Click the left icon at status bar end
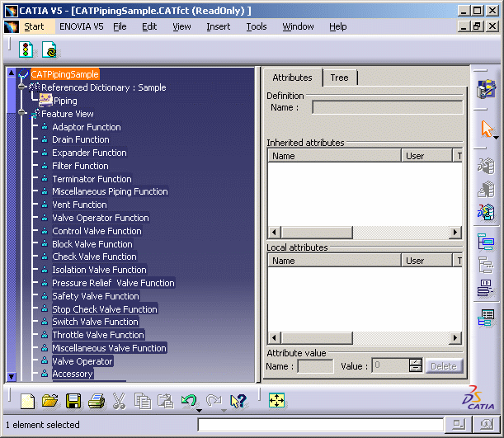 (x=459, y=425)
